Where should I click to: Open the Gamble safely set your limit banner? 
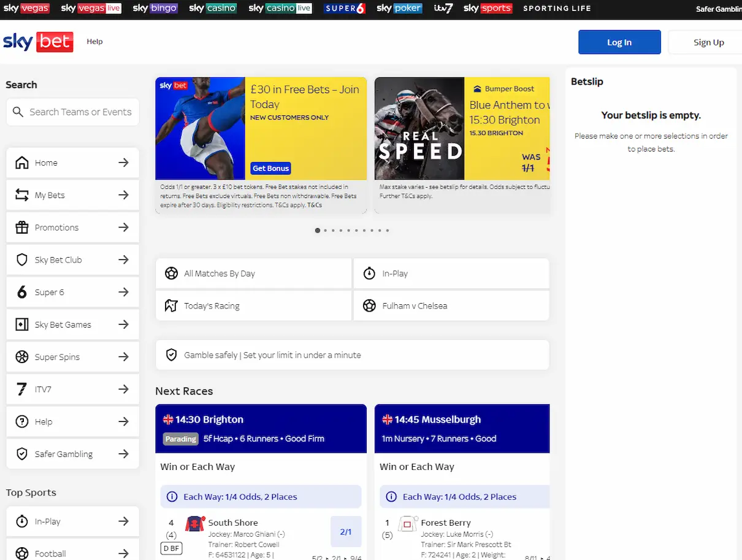(x=352, y=355)
